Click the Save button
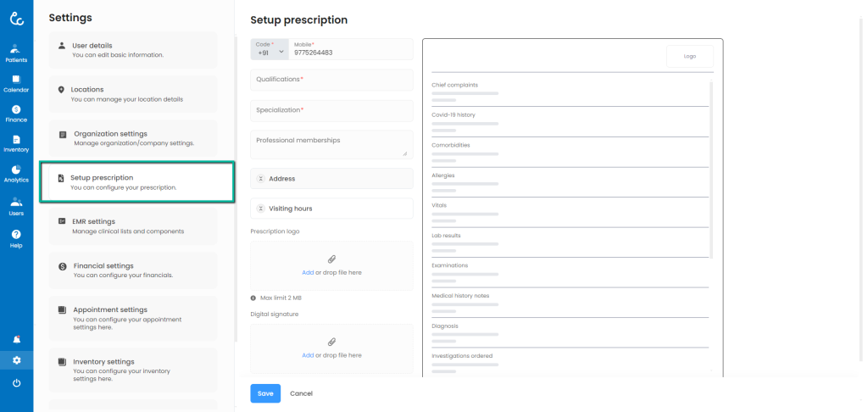 click(265, 393)
